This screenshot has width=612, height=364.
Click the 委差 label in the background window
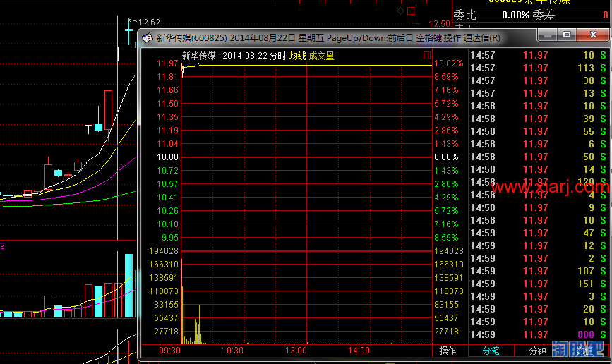click(x=544, y=16)
